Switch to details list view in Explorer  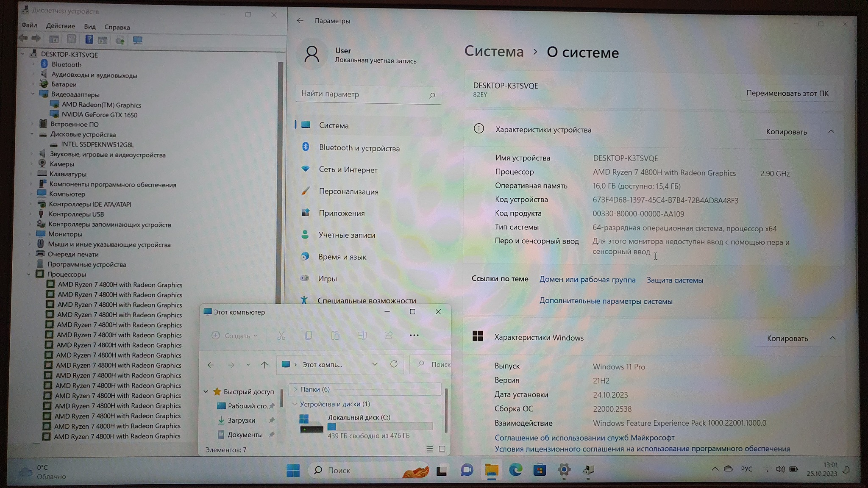429,449
